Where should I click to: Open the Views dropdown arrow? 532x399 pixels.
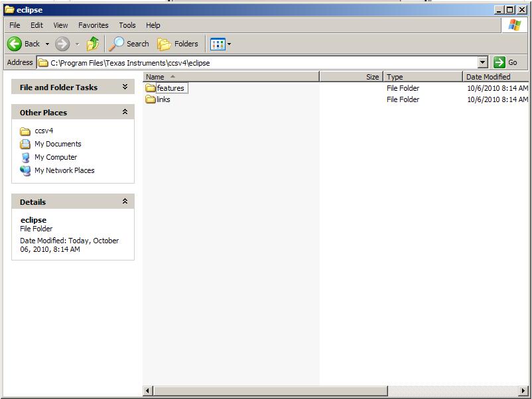229,44
